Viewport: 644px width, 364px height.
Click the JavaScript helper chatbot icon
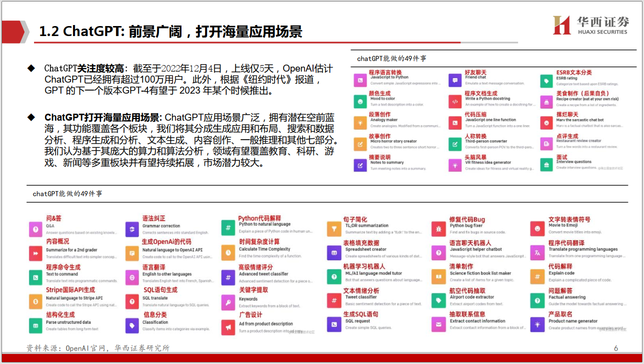438,253
